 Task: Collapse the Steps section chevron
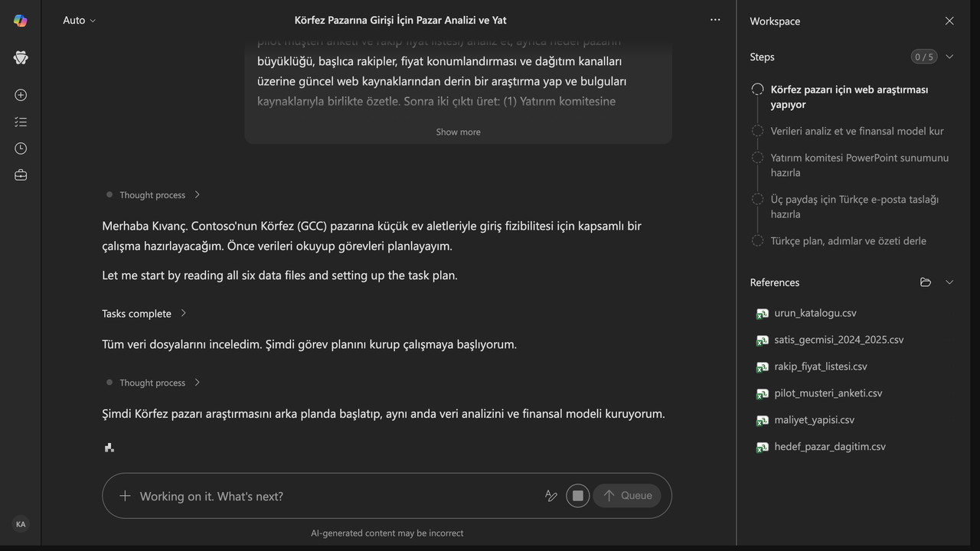coord(949,57)
